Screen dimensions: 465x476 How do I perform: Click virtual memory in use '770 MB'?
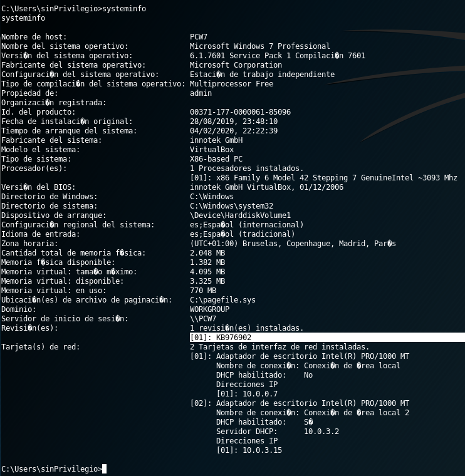point(203,291)
